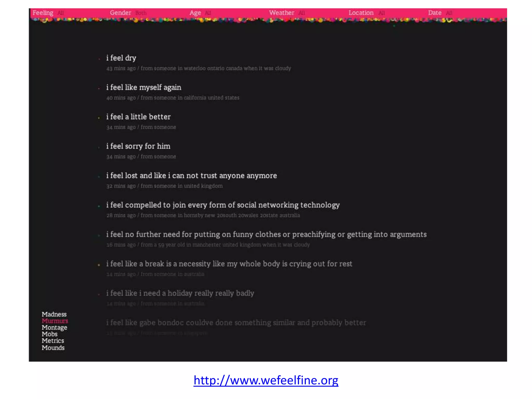
Task: Click the dot beside the 'lost and like' sentence
Action: 99,177
